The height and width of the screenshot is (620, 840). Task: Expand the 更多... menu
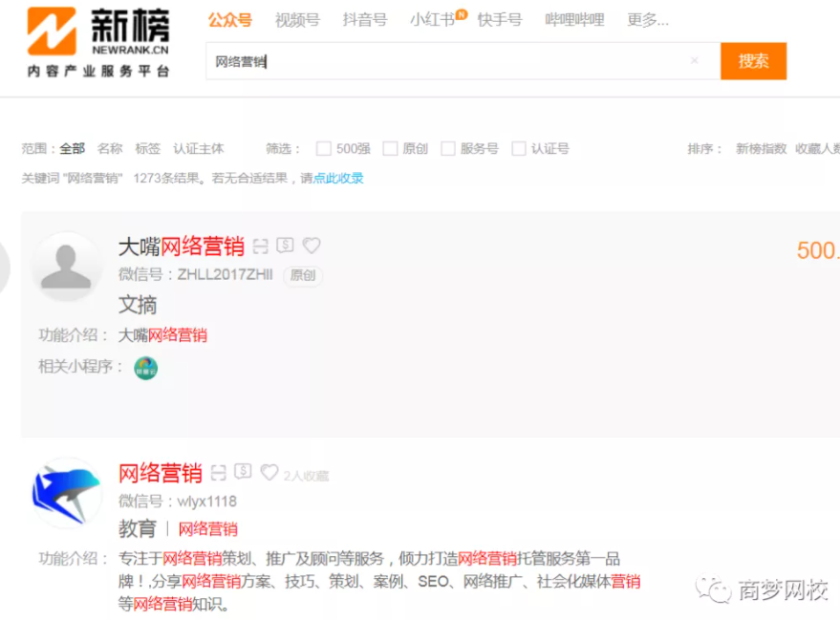648,20
